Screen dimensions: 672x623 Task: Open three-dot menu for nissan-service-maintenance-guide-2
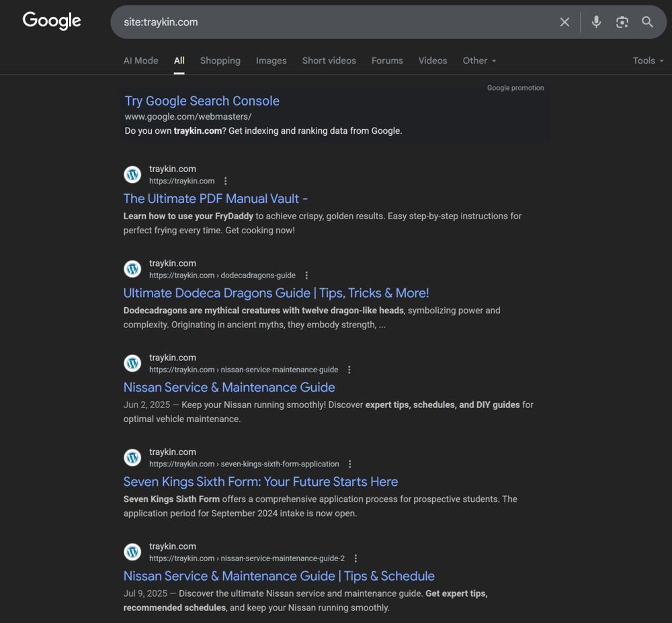pos(355,558)
